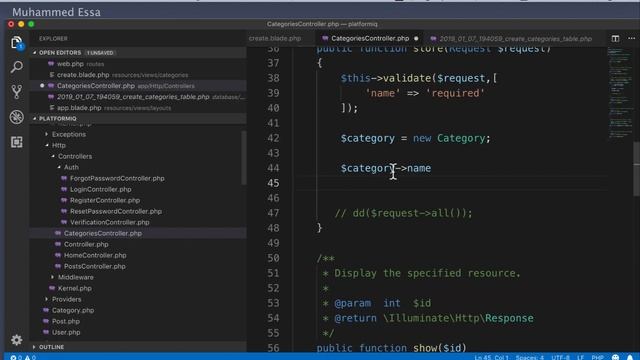
Task: Open RegisterController.php file
Action: point(105,200)
